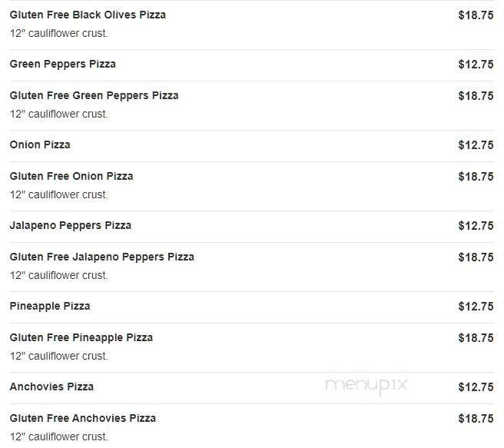Click cauliflower crust note under Gluten Free Pineapple
The height and width of the screenshot is (448, 504).
pyautogui.click(x=59, y=356)
